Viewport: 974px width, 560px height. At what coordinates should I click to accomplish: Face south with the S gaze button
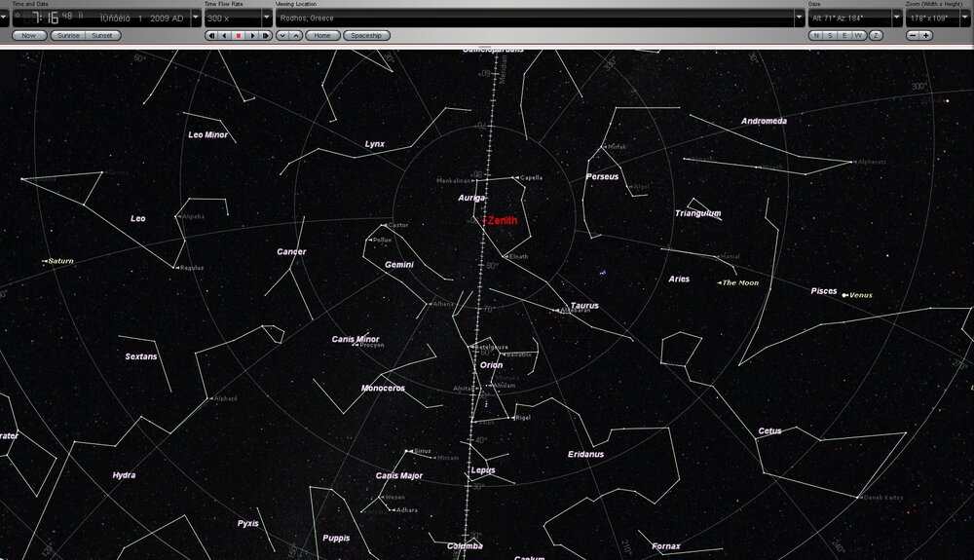pyautogui.click(x=830, y=35)
